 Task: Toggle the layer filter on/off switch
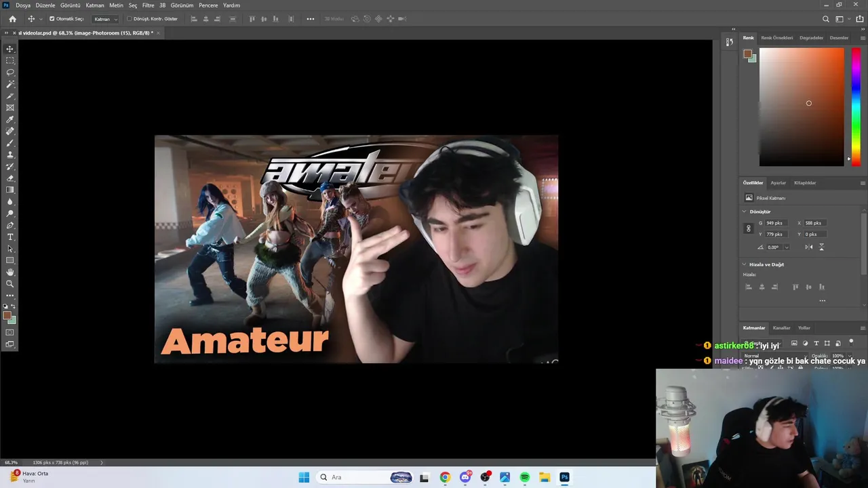(x=851, y=342)
